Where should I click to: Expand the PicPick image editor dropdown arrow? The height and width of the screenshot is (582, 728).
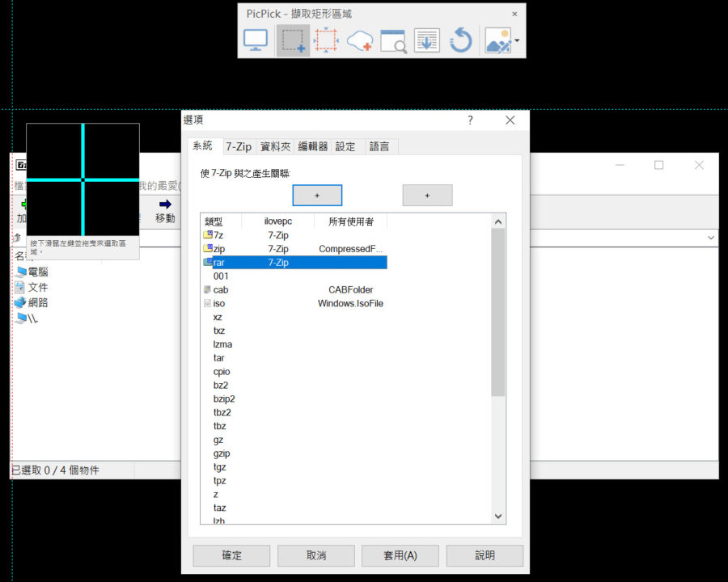tap(517, 40)
